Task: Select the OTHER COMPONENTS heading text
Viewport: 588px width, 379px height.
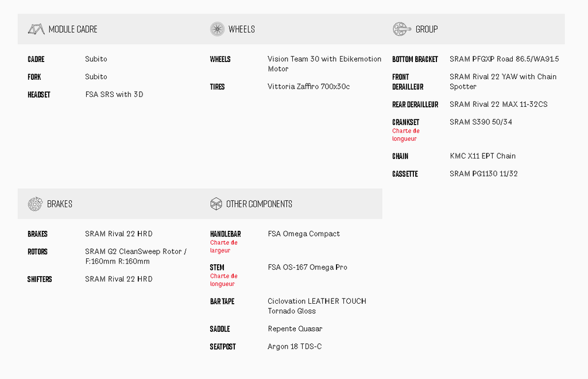Action: [x=259, y=204]
